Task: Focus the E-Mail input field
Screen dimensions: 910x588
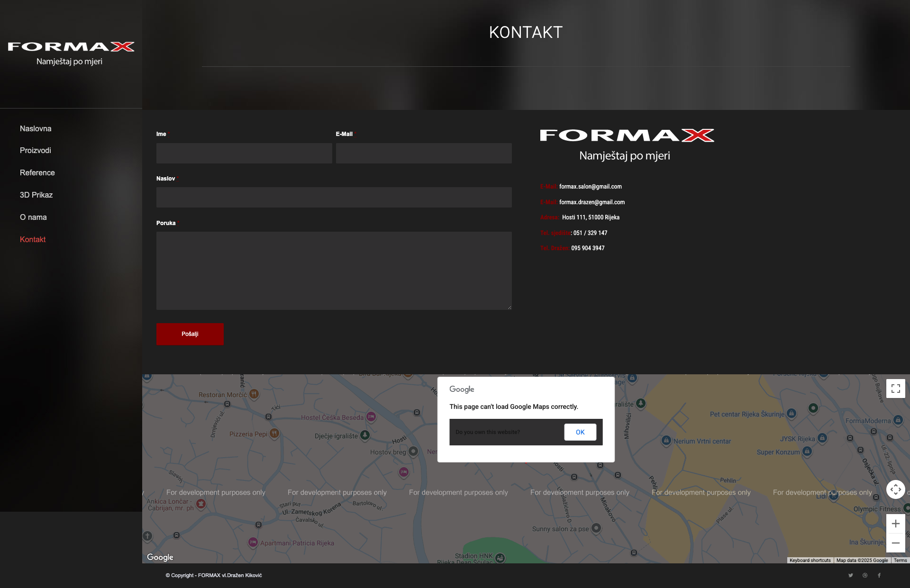Action: tap(424, 153)
